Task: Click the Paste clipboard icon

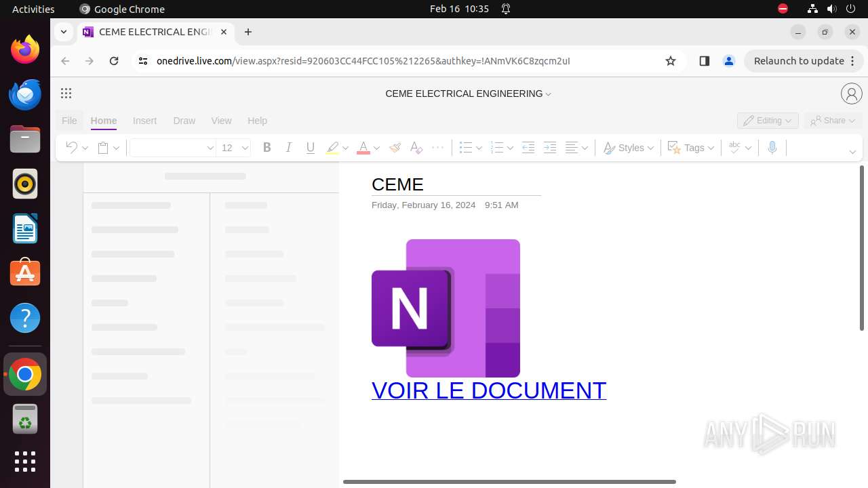Action: pos(102,148)
